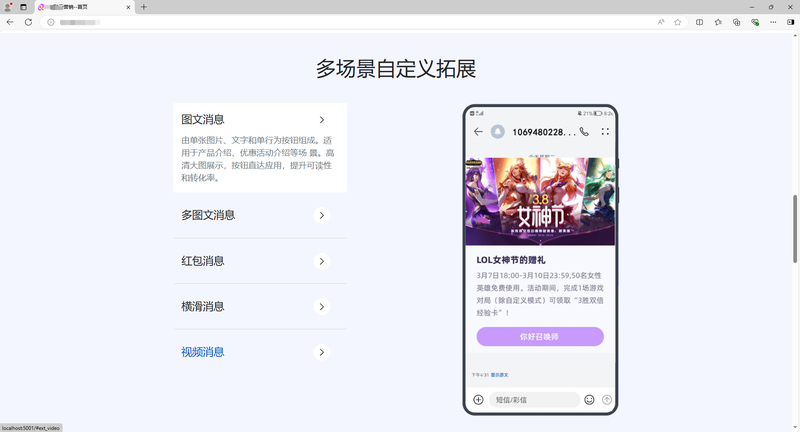
Task: Open the sidebar icon at toolbar's end
Action: [x=790, y=22]
